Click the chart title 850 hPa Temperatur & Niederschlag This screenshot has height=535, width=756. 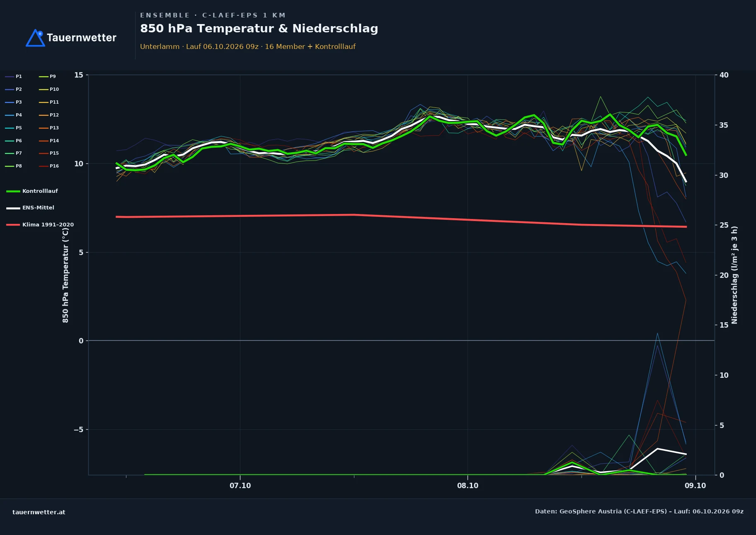259,29
